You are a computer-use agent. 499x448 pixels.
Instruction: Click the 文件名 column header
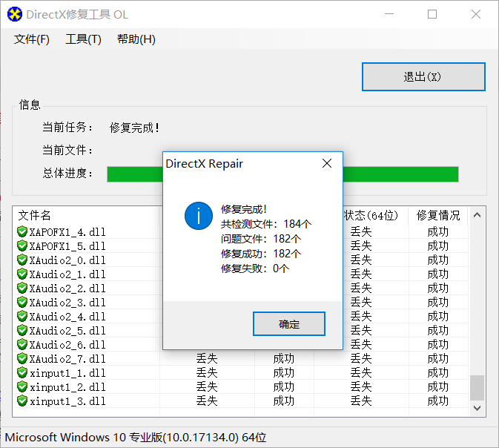[x=34, y=215]
